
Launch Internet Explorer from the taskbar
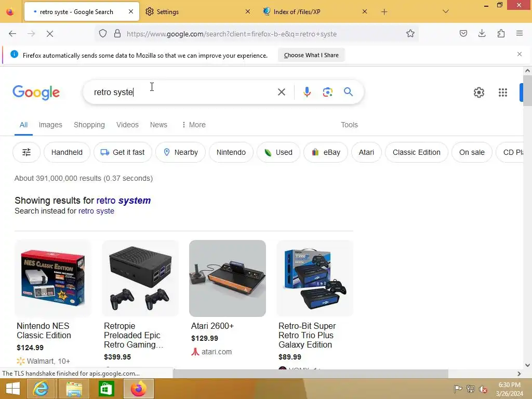point(41,389)
